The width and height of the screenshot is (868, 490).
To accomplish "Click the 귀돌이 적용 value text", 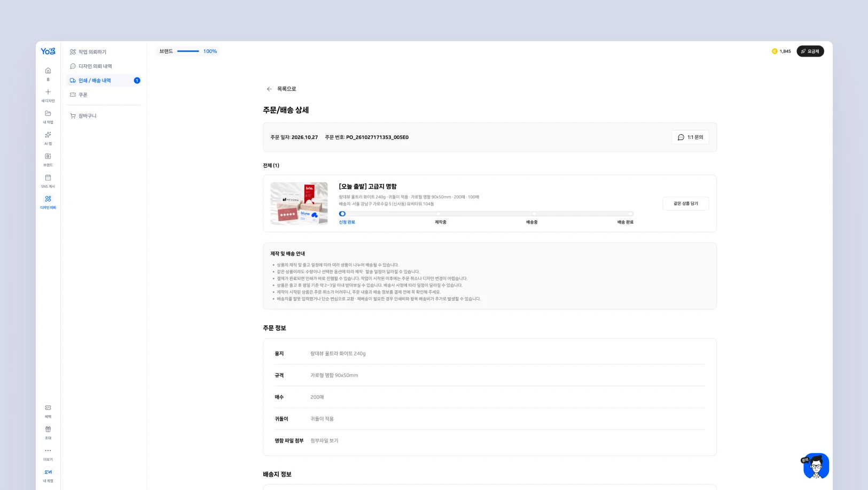I will pos(322,419).
